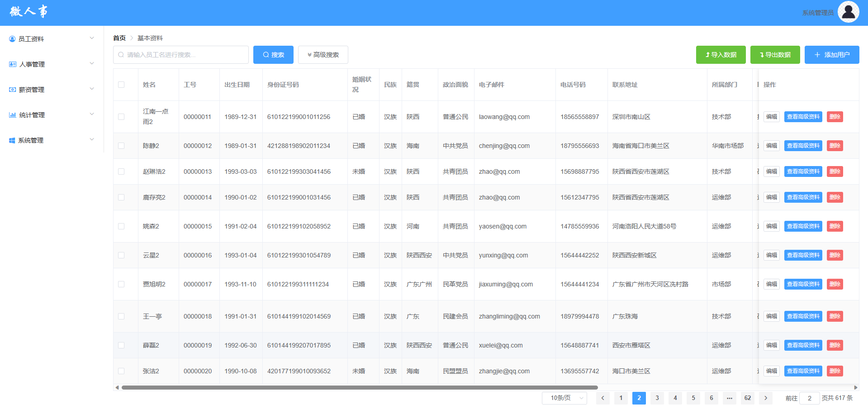Screen dimensions: 868x419
Task: Click the 添加用户 button
Action: click(832, 55)
